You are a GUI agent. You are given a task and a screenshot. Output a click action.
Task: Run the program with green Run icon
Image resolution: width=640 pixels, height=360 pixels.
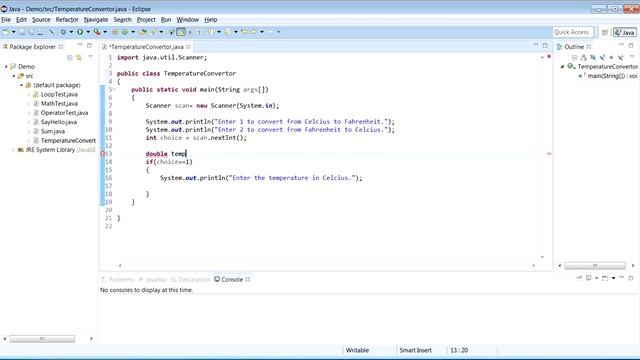[80, 32]
